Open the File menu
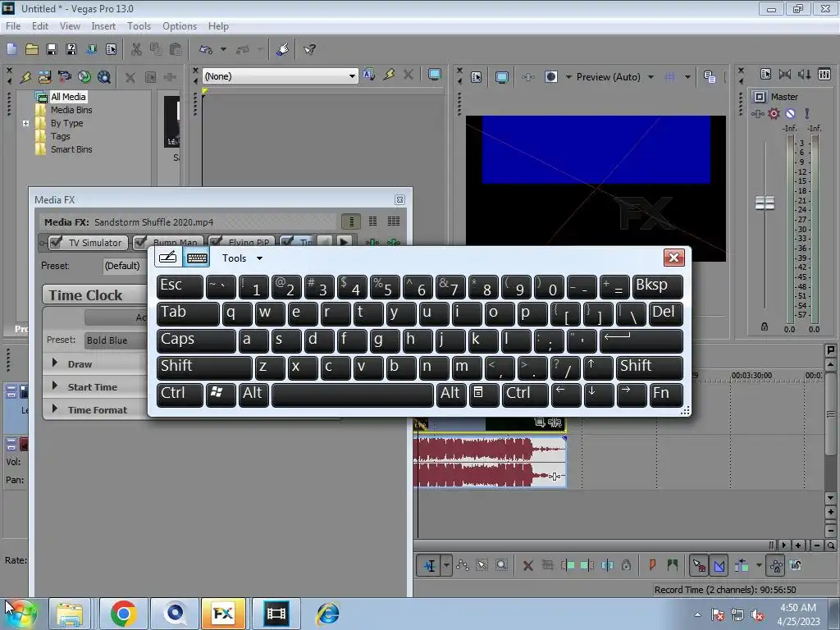This screenshot has height=630, width=840. click(13, 26)
